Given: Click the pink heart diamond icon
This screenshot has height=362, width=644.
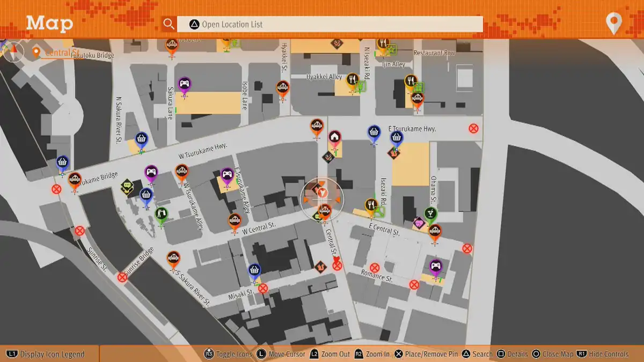Looking at the screenshot, I should (419, 222).
